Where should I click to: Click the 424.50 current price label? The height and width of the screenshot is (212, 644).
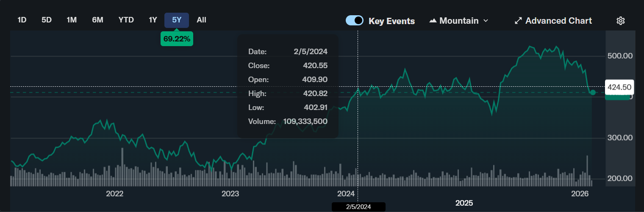tap(619, 87)
